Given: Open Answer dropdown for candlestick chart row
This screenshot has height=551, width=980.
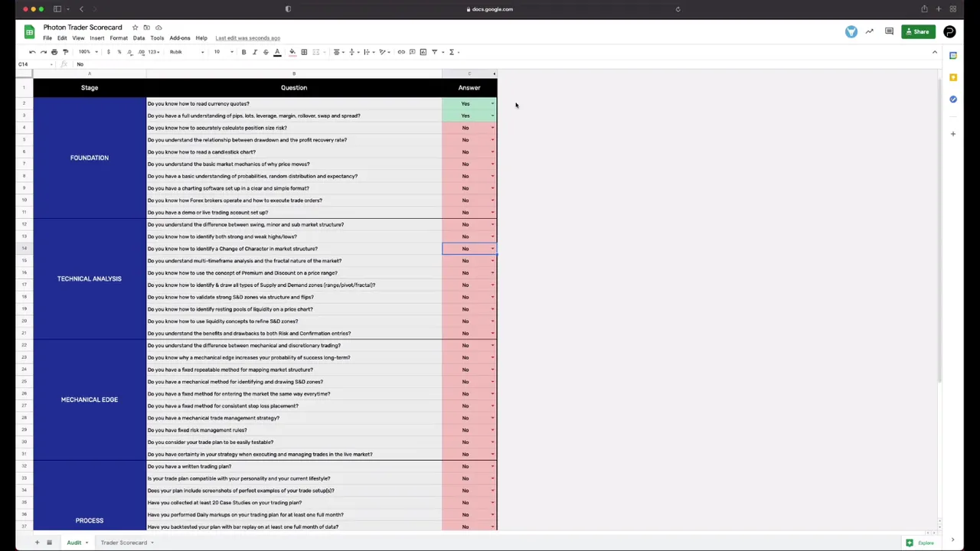Looking at the screenshot, I should (492, 152).
